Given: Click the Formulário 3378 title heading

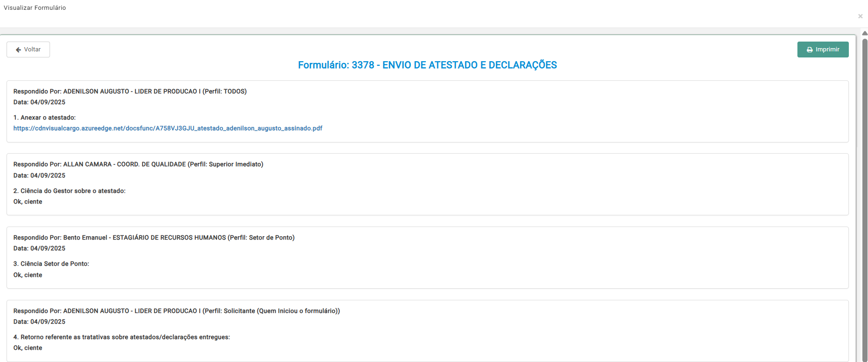Looking at the screenshot, I should (x=427, y=65).
